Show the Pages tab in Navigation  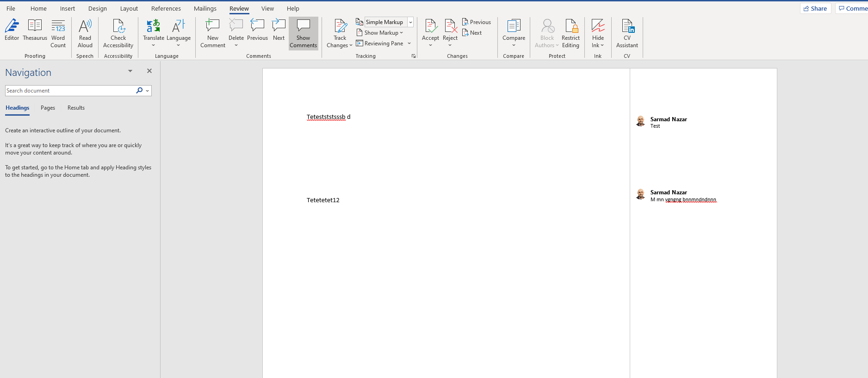[x=48, y=108]
